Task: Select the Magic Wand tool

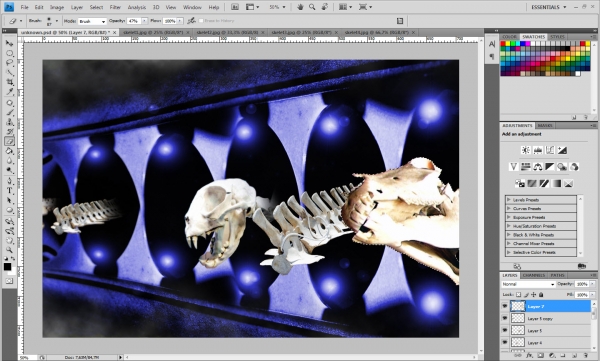Action: click(x=9, y=72)
